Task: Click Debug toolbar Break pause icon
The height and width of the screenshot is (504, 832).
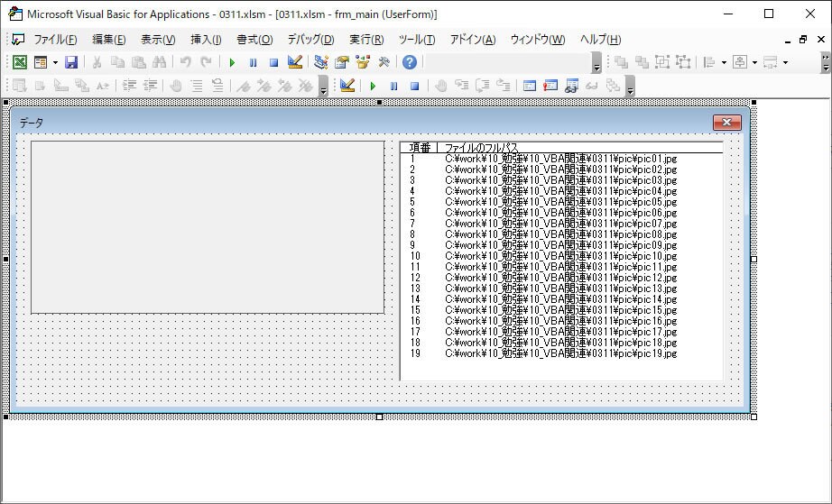Action: [x=393, y=86]
